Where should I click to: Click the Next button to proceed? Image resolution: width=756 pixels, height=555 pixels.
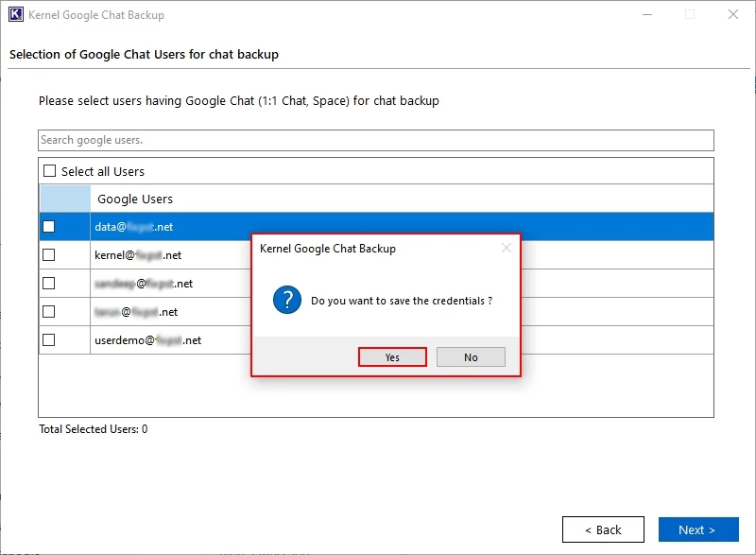[698, 529]
